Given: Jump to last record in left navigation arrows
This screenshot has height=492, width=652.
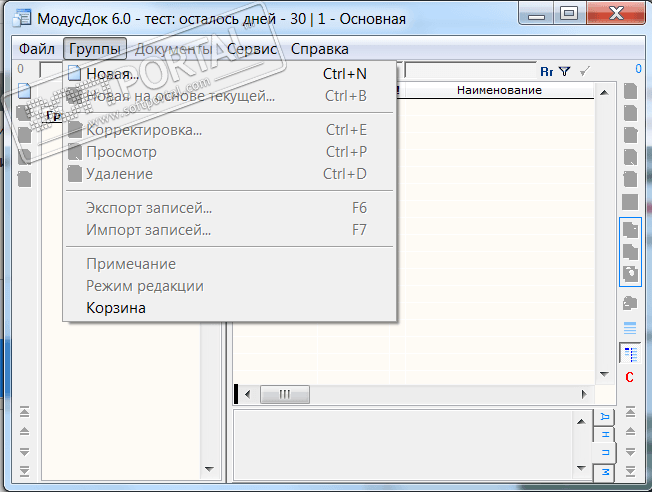Looking at the screenshot, I should tap(25, 471).
